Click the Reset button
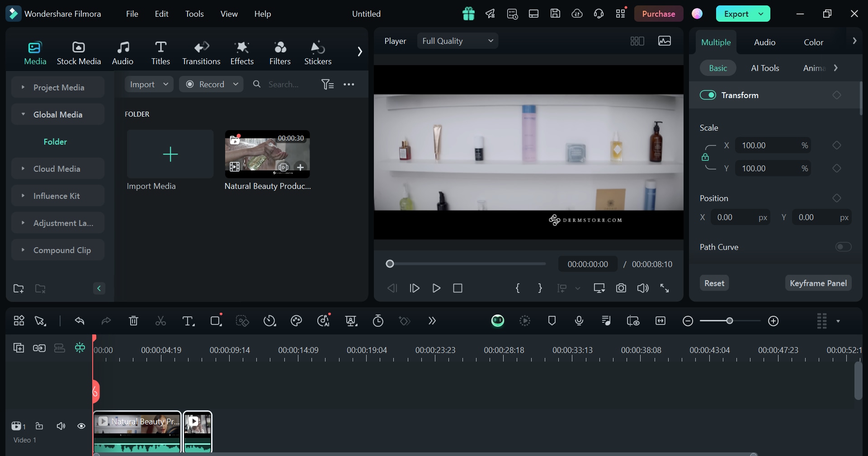Screen dimensions: 868x456 coord(714,283)
